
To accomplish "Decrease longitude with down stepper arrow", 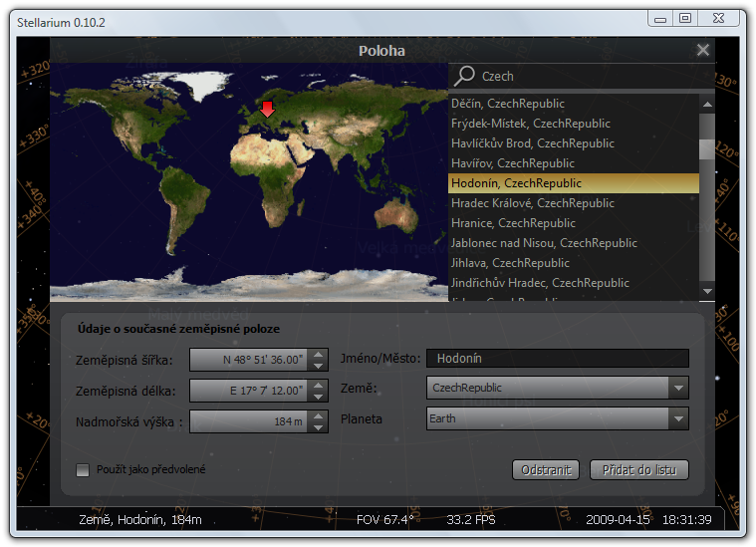I will point(318,397).
